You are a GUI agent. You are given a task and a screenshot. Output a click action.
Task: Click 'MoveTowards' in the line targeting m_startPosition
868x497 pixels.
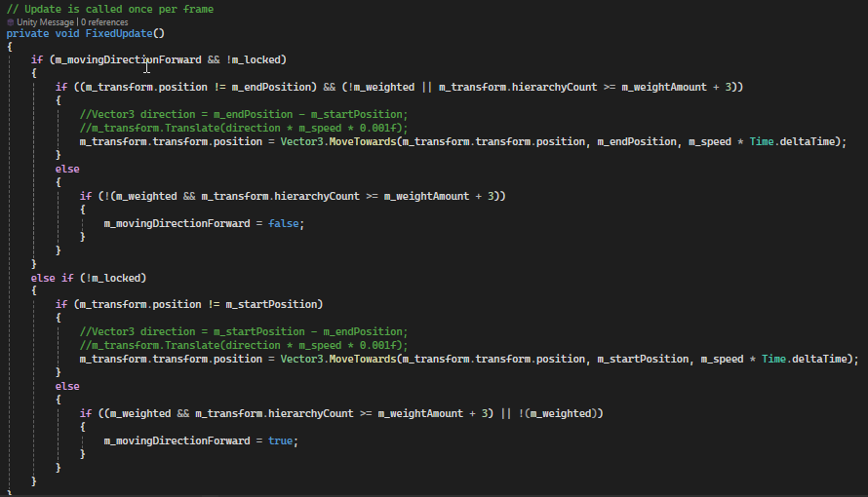pos(363,359)
